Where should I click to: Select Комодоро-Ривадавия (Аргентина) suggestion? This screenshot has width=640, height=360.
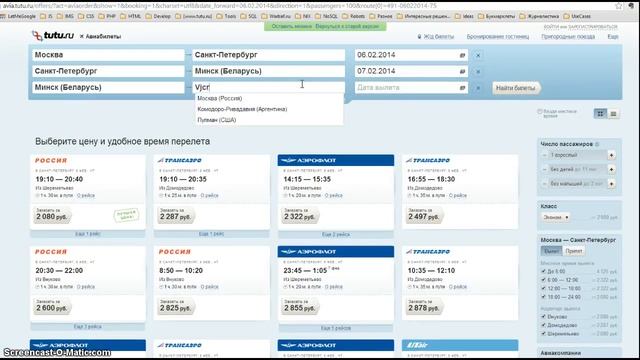tap(242, 109)
